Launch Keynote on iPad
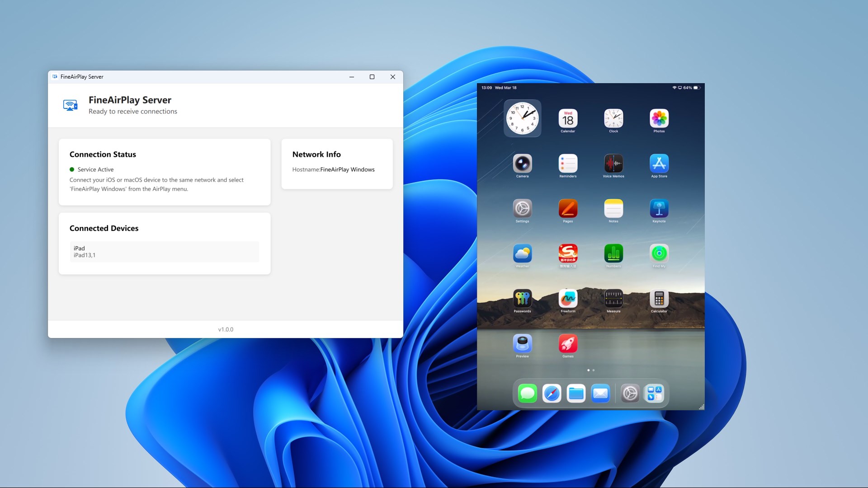Image resolution: width=868 pixels, height=488 pixels. click(659, 208)
